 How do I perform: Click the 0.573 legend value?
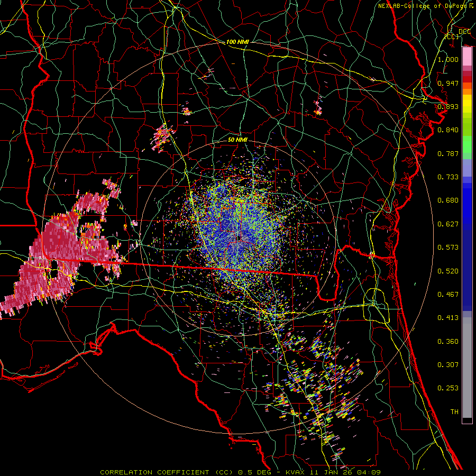pos(448,248)
